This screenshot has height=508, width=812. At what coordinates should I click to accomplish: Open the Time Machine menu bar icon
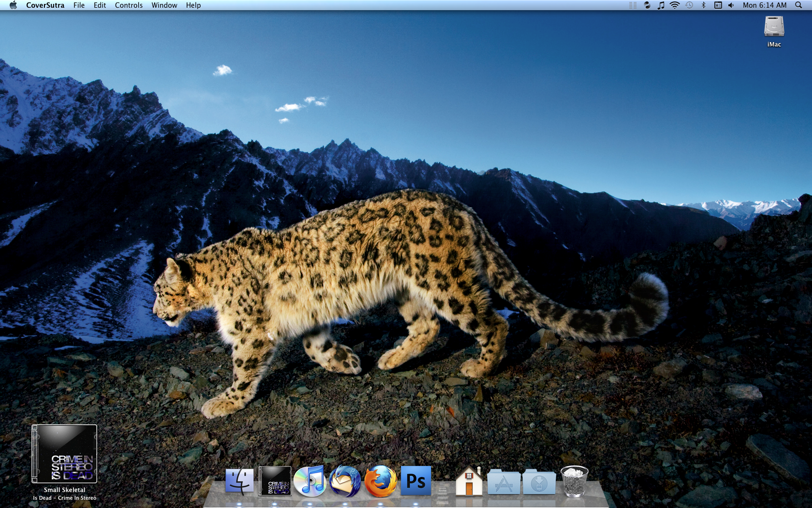click(689, 5)
